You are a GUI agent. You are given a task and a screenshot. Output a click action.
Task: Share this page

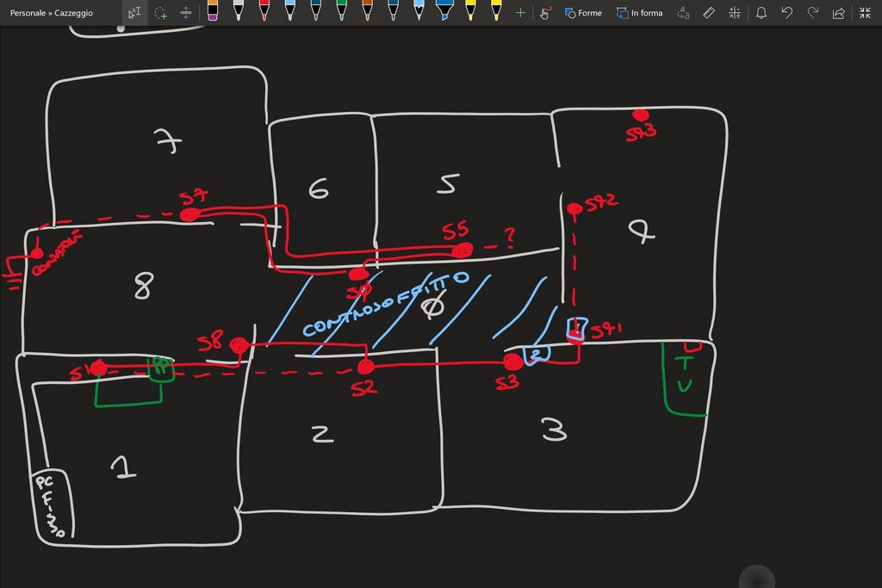click(x=839, y=13)
